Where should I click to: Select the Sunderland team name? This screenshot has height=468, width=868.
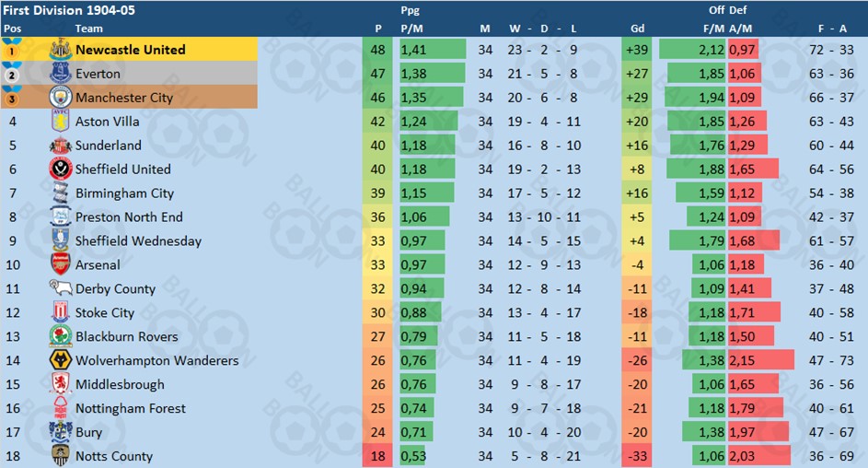[109, 146]
